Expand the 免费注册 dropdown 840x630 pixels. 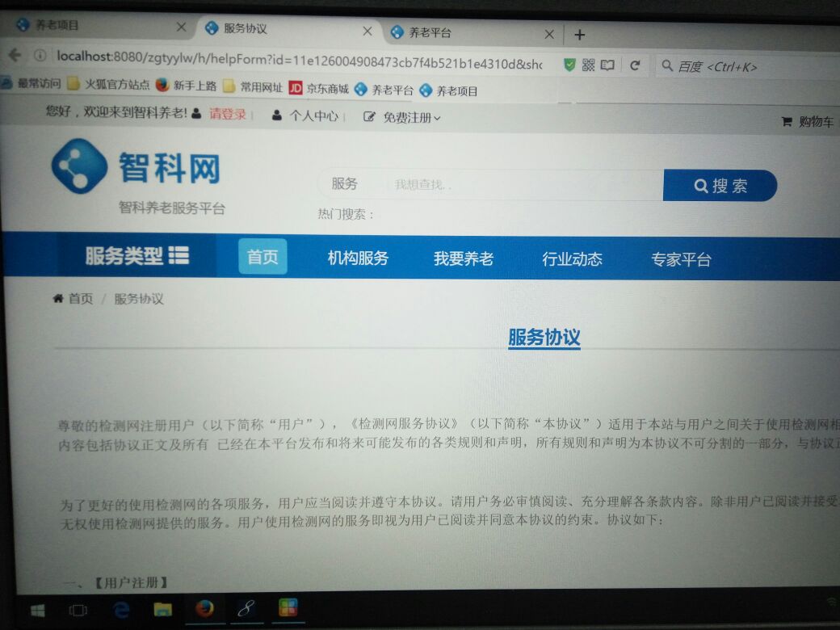click(x=402, y=117)
